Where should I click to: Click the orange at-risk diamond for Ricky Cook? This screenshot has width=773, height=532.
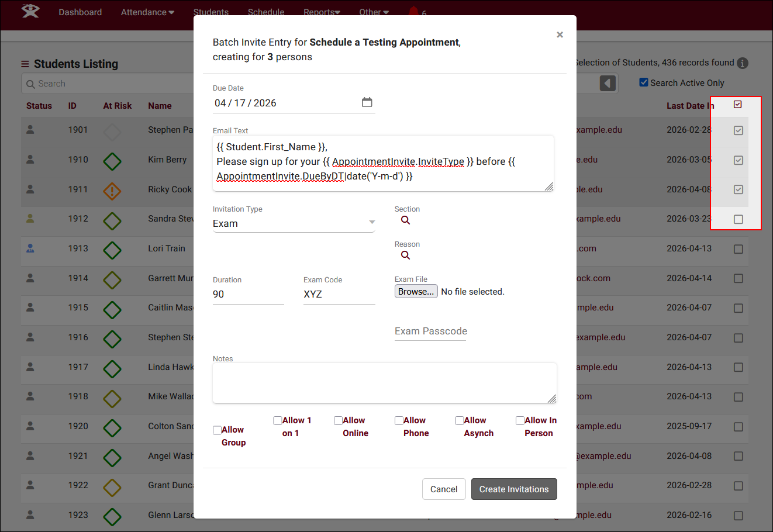[x=112, y=191]
